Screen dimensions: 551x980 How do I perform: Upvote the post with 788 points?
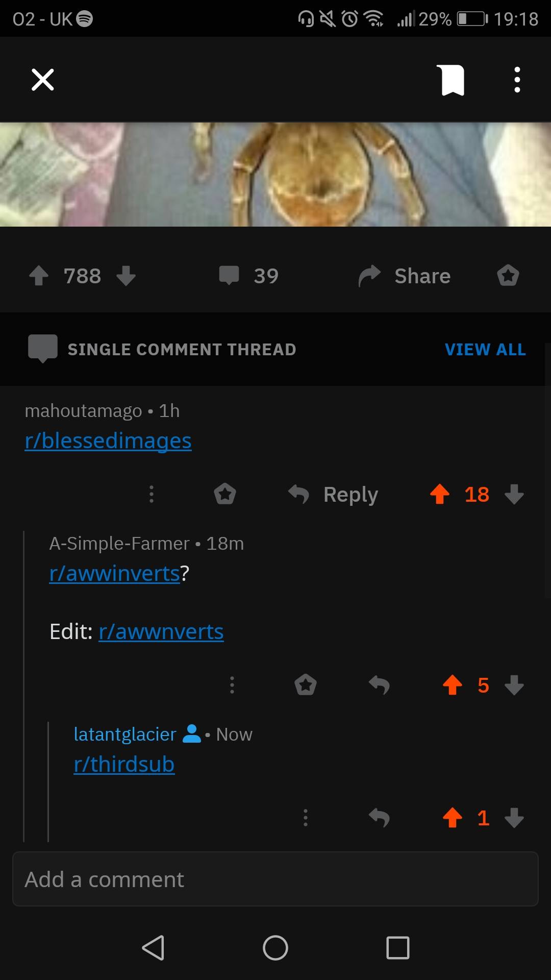39,276
